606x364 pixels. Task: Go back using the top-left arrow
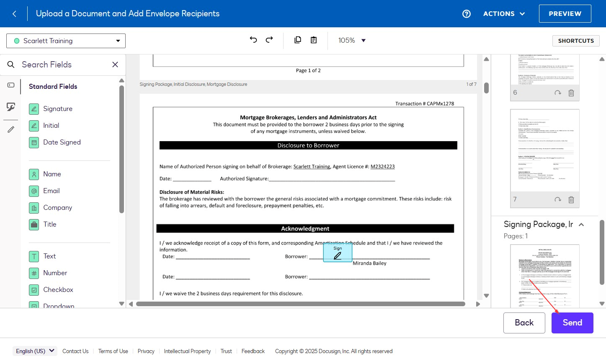tap(14, 14)
